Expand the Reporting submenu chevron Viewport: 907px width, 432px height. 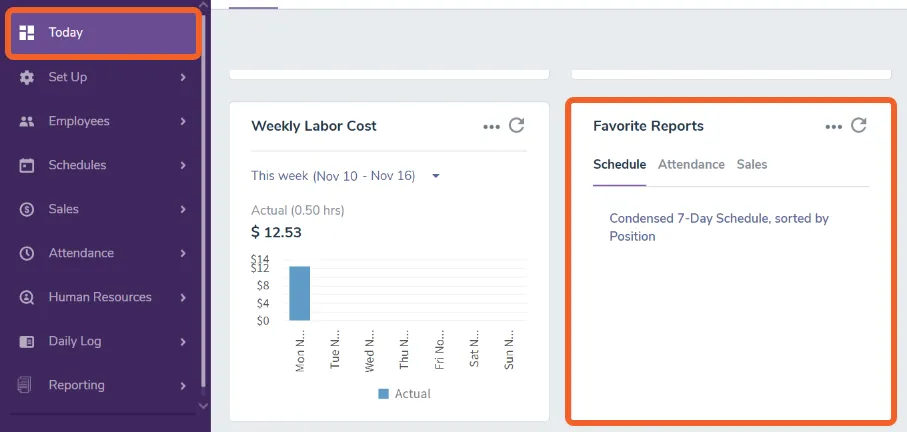point(183,385)
